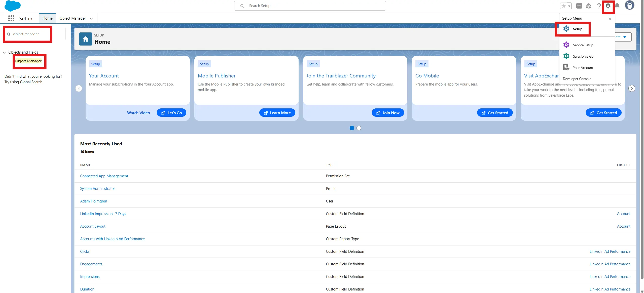Expand the Object Manager tab chevron
The image size is (644, 293).
(x=91, y=18)
